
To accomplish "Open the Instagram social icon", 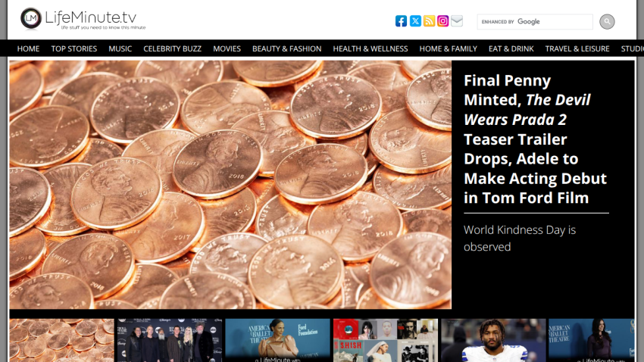I will 442,21.
